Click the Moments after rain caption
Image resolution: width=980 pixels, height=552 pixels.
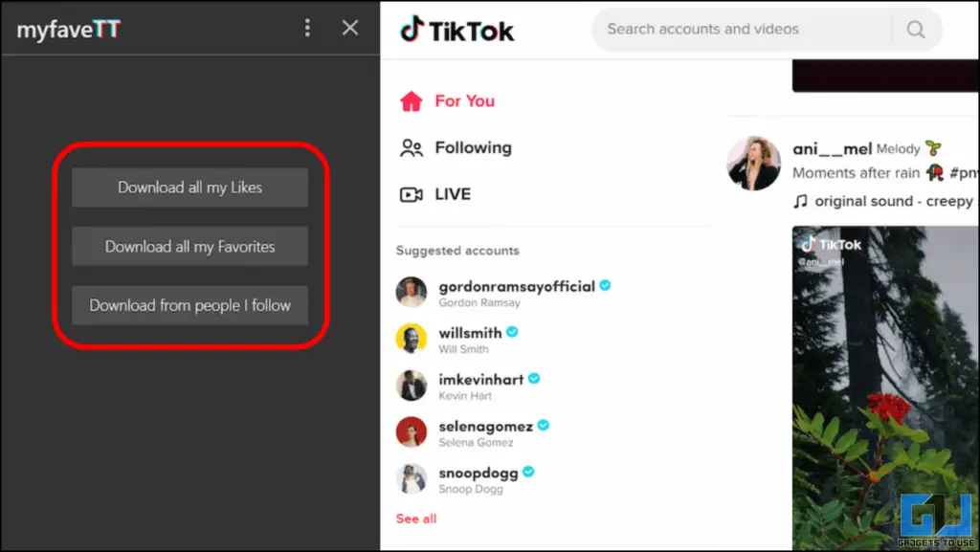pyautogui.click(x=857, y=173)
